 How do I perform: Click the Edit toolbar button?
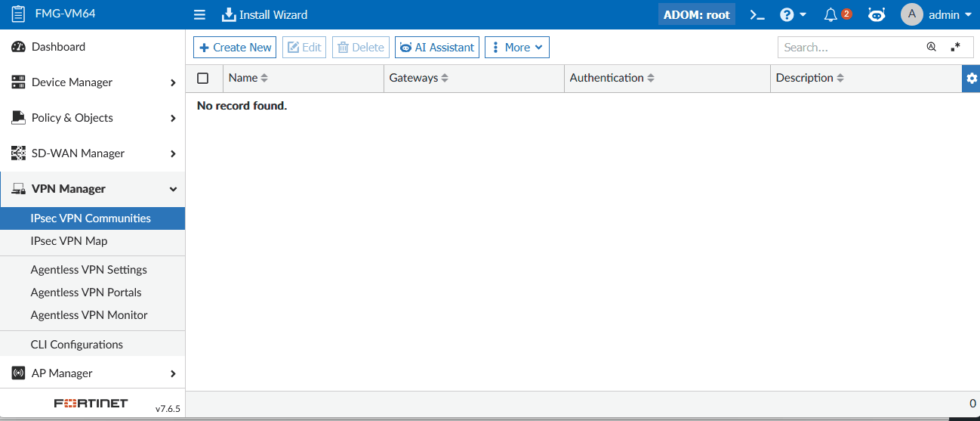(x=304, y=47)
